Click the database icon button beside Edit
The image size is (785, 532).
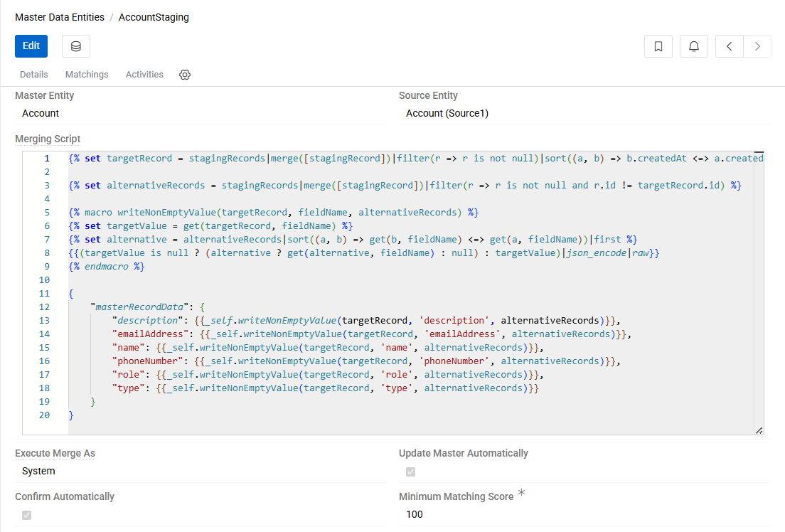point(76,46)
